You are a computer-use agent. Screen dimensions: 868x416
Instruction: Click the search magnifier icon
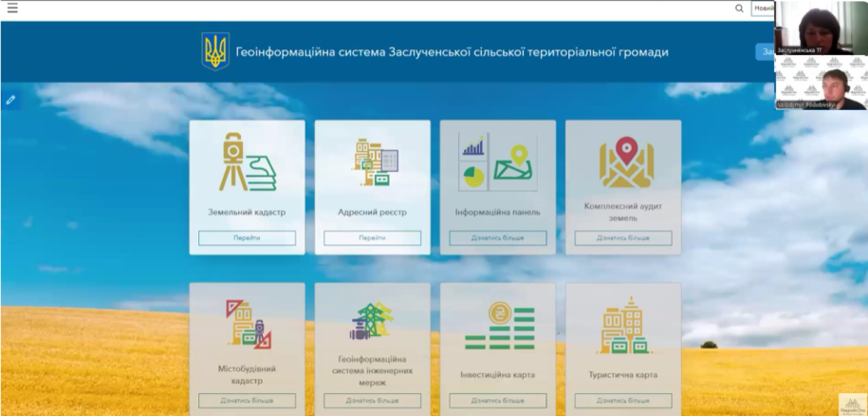point(739,9)
